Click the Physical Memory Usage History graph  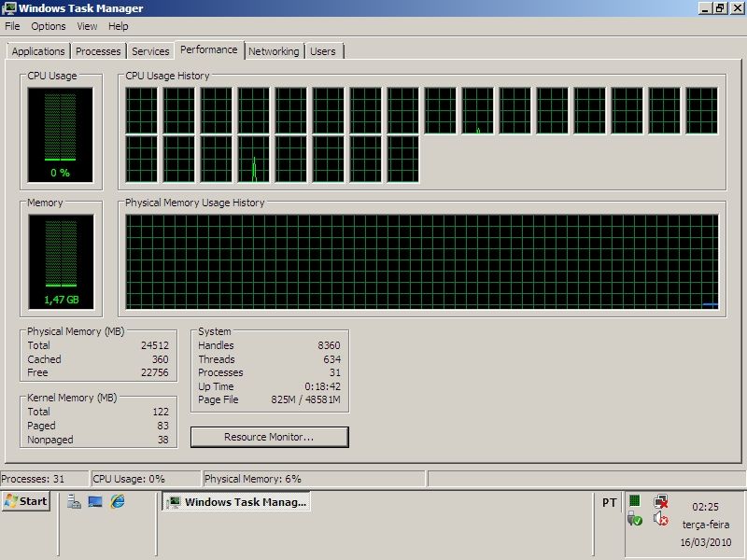click(x=422, y=262)
